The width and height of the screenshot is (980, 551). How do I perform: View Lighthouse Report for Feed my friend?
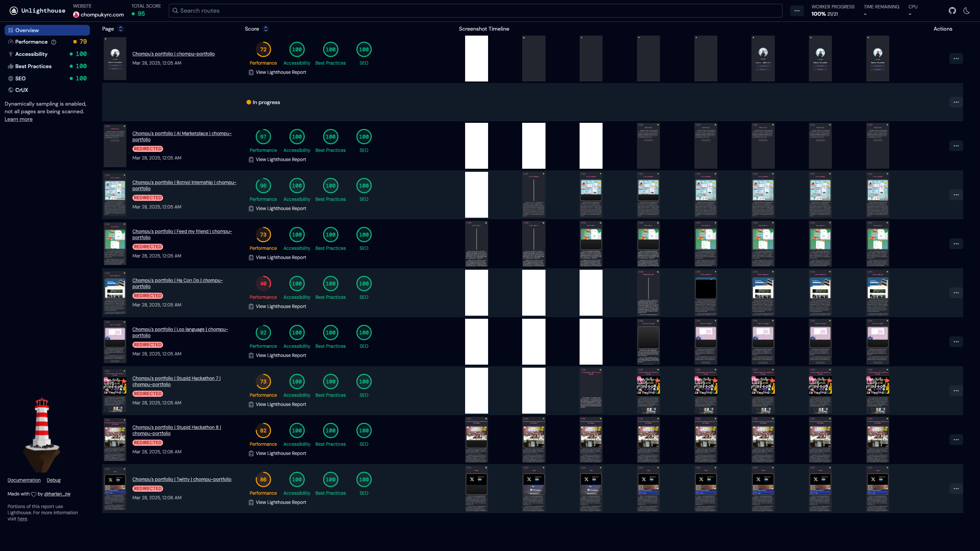(281, 258)
